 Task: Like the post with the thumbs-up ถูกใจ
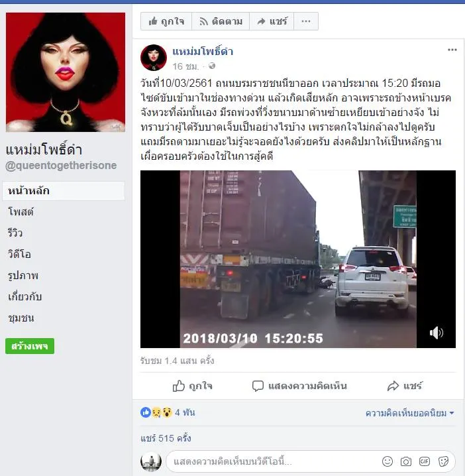tap(192, 386)
